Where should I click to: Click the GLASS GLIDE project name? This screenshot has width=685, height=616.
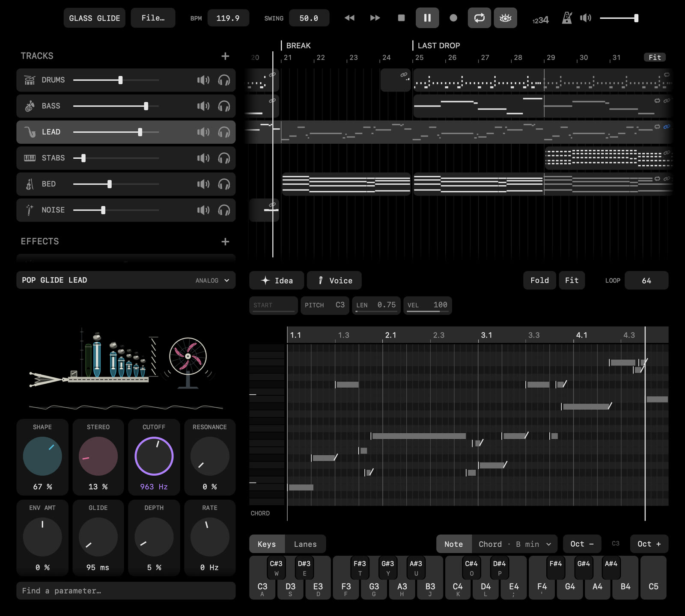tap(94, 18)
